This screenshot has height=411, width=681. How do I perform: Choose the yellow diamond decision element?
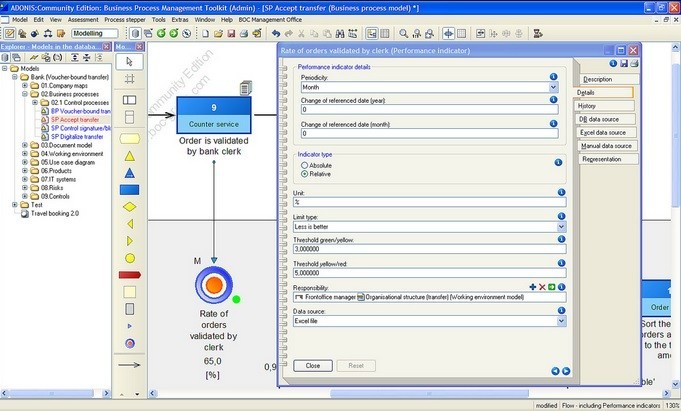coord(129,207)
